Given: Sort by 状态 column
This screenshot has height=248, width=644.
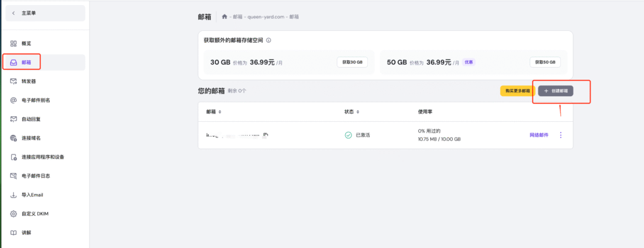Looking at the screenshot, I should coord(352,112).
